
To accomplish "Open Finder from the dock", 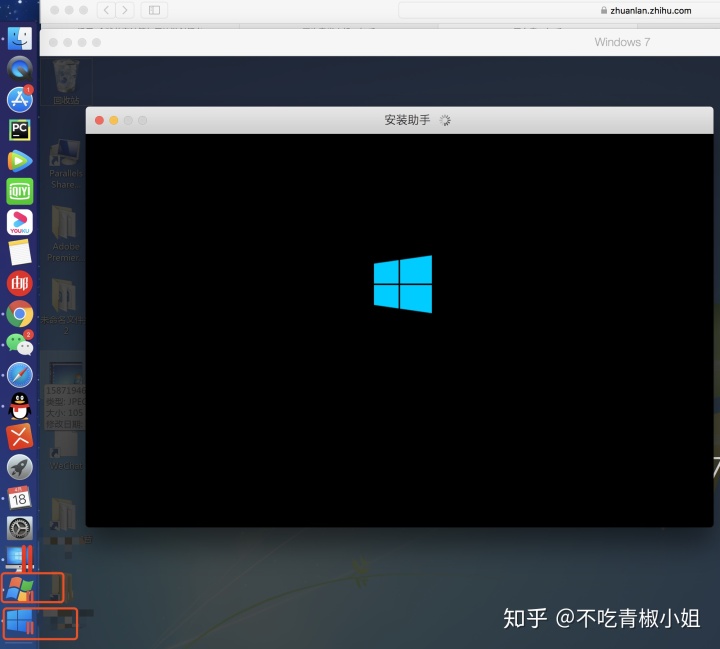I will pos(20,38).
